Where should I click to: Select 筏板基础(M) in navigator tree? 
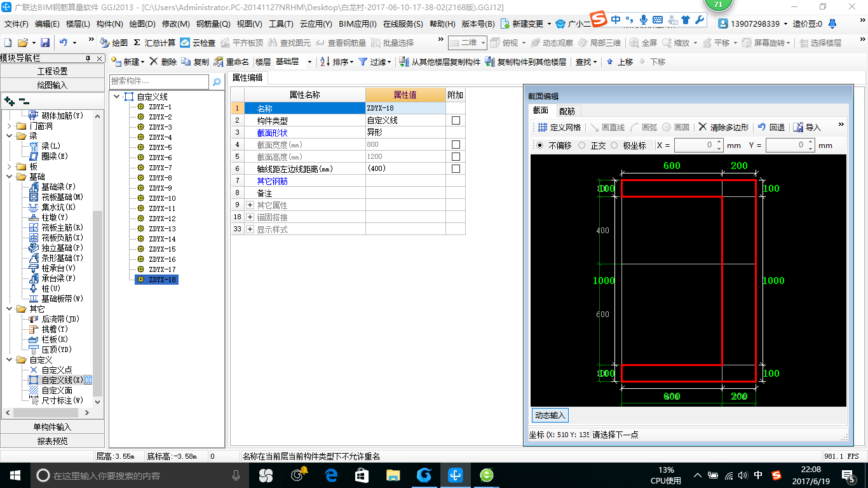[62, 197]
